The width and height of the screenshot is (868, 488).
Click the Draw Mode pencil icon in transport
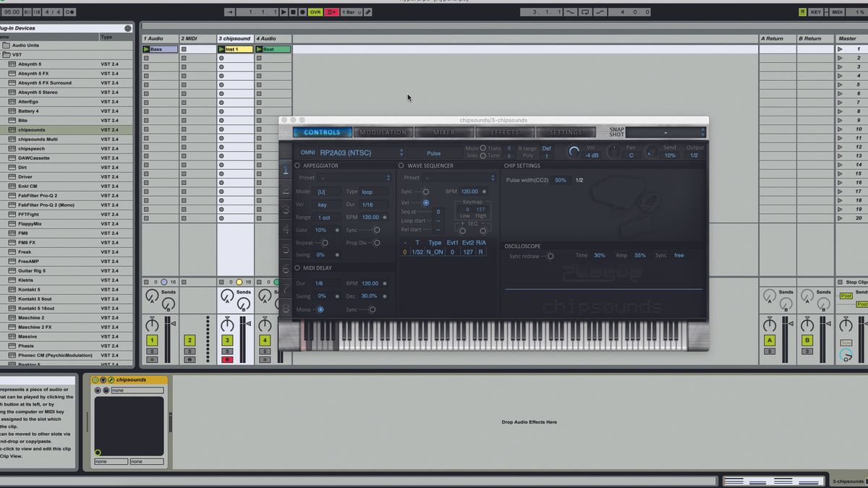point(367,12)
